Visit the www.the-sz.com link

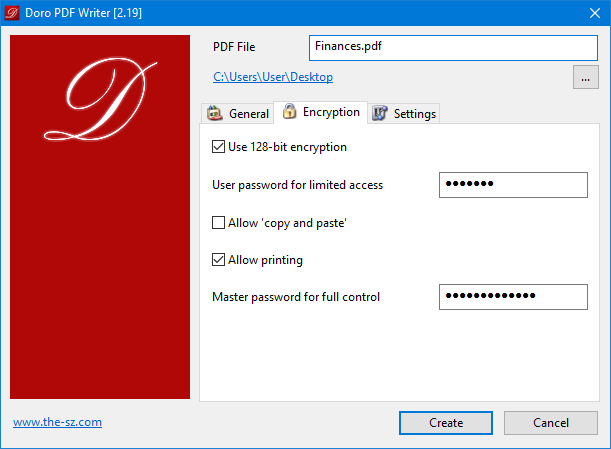(57, 422)
